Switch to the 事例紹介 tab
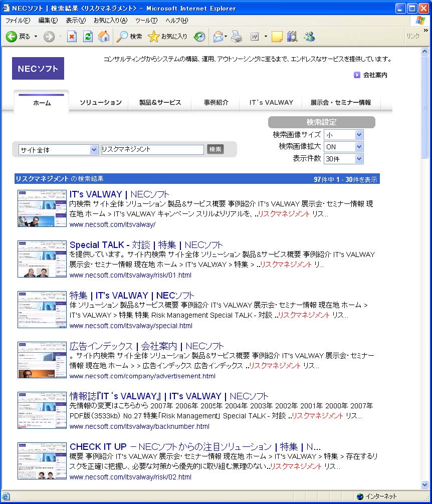The image size is (432, 504). [x=216, y=103]
